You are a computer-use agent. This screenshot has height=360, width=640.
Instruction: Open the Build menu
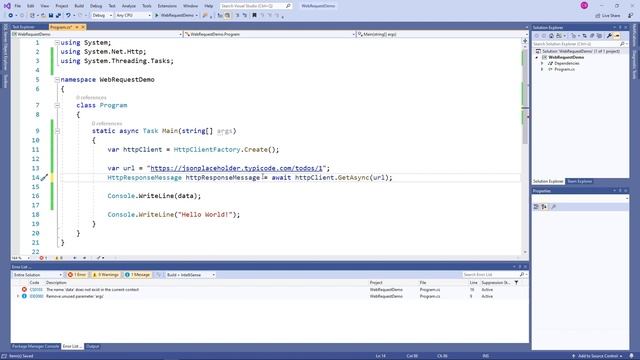[79, 6]
